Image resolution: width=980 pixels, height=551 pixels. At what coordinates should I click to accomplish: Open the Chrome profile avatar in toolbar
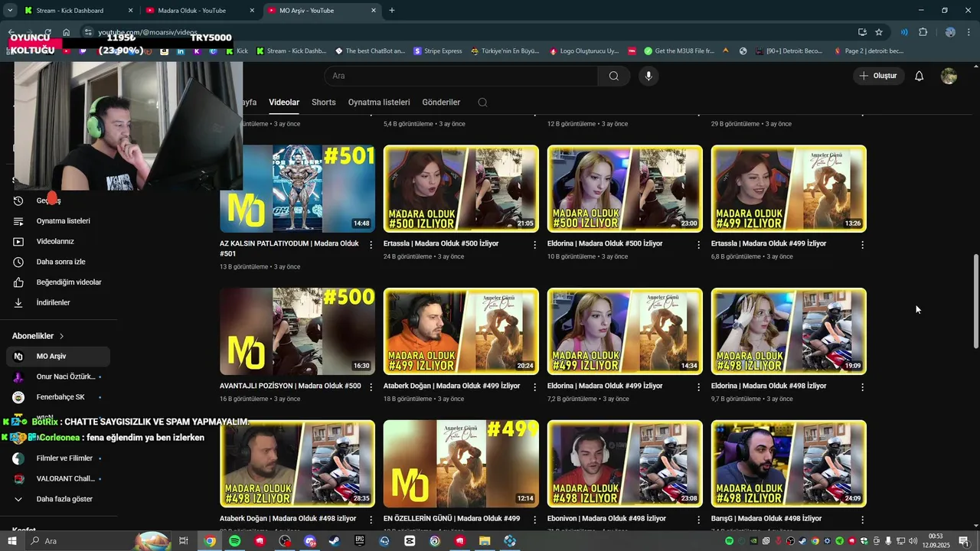(950, 32)
